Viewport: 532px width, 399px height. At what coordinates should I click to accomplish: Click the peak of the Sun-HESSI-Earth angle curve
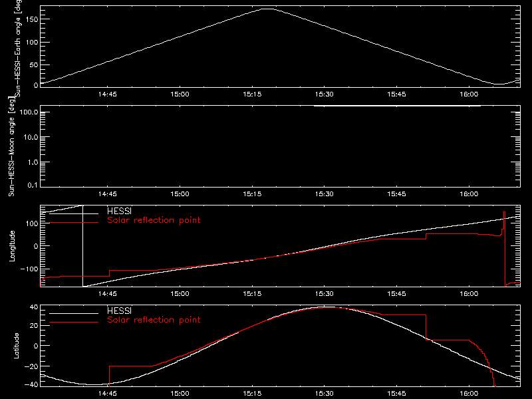(268, 9)
